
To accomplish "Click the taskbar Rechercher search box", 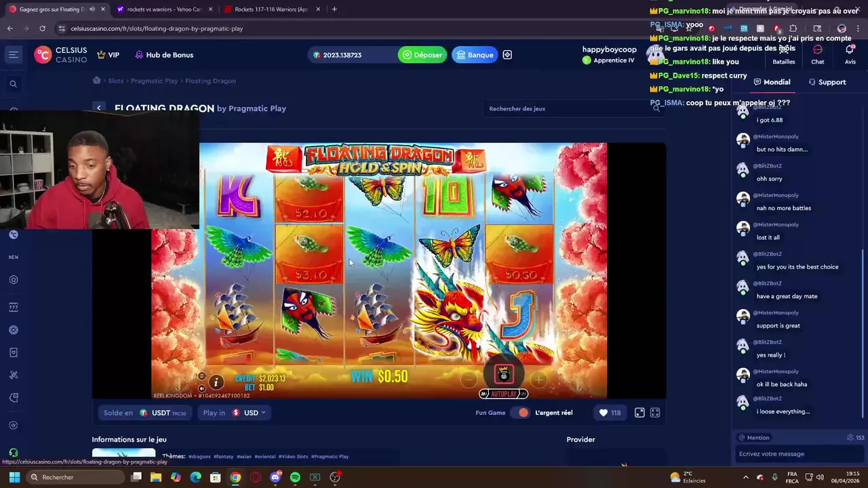I will (75, 477).
